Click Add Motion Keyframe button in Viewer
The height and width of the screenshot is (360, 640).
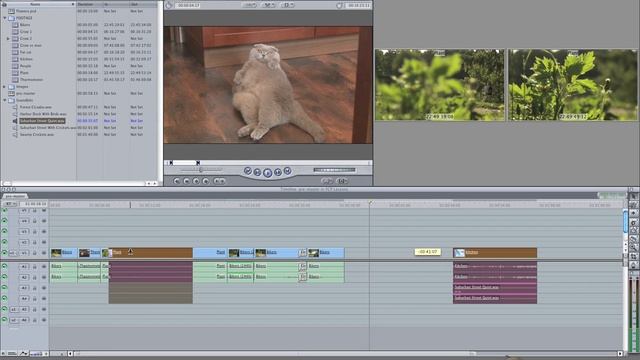[x=196, y=181]
